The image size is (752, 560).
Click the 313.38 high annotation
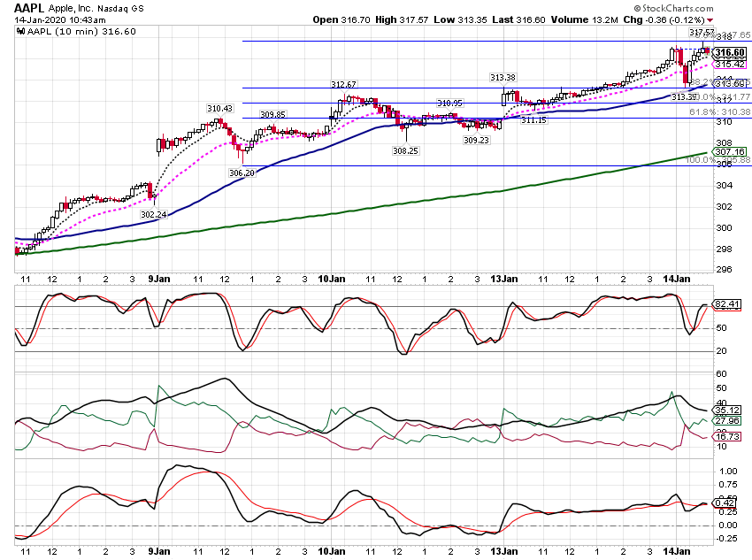point(503,77)
